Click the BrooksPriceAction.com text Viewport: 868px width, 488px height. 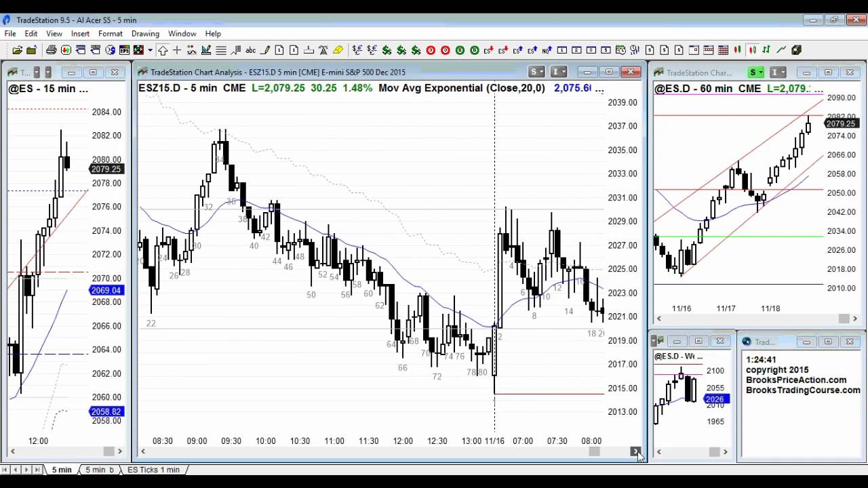pos(796,380)
